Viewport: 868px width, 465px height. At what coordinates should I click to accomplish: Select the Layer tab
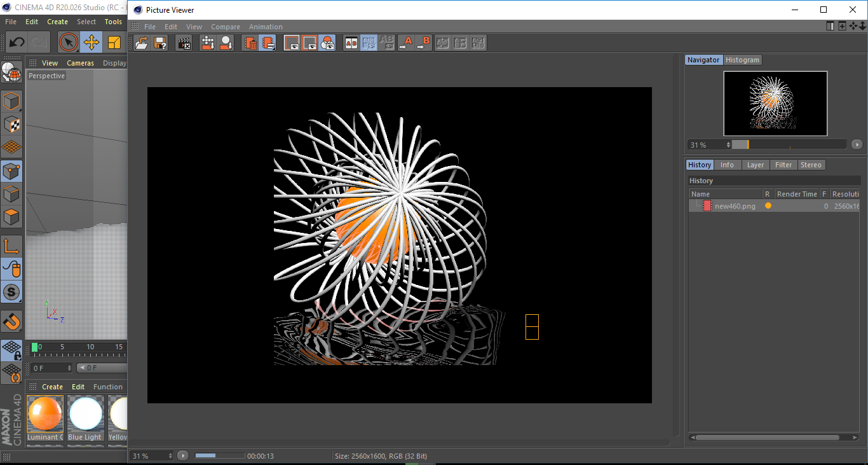(756, 165)
